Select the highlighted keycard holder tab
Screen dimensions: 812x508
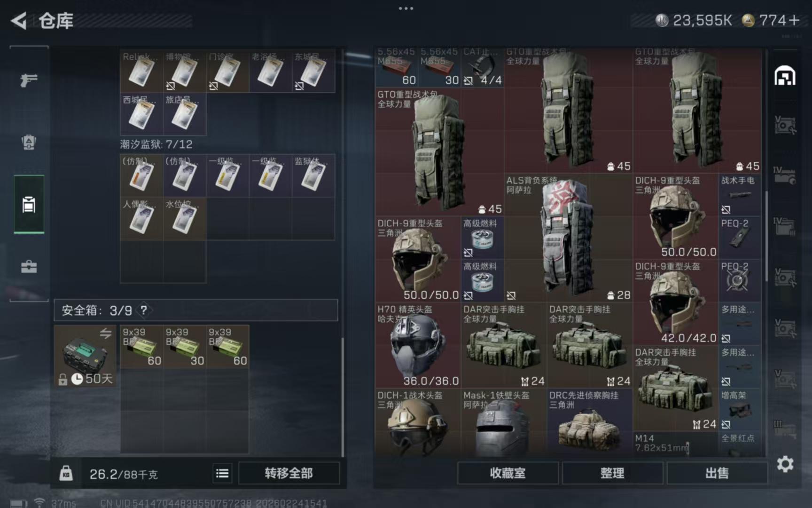point(29,205)
